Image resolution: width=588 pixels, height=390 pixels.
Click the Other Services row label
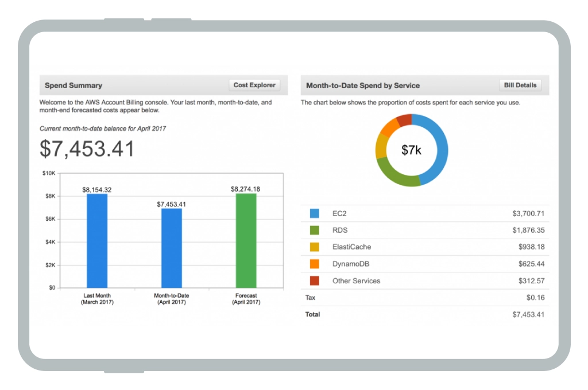[x=356, y=280]
